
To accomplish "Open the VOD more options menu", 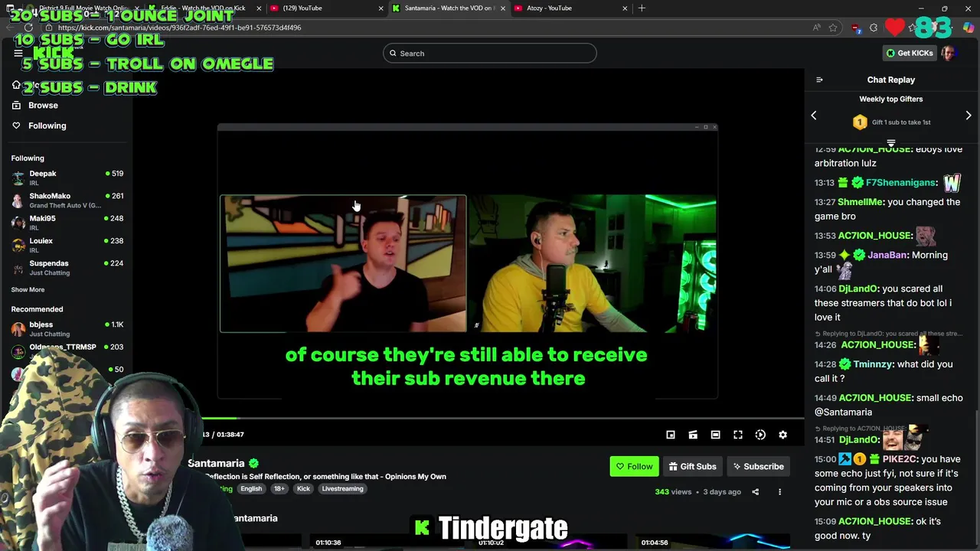I will [x=779, y=492].
